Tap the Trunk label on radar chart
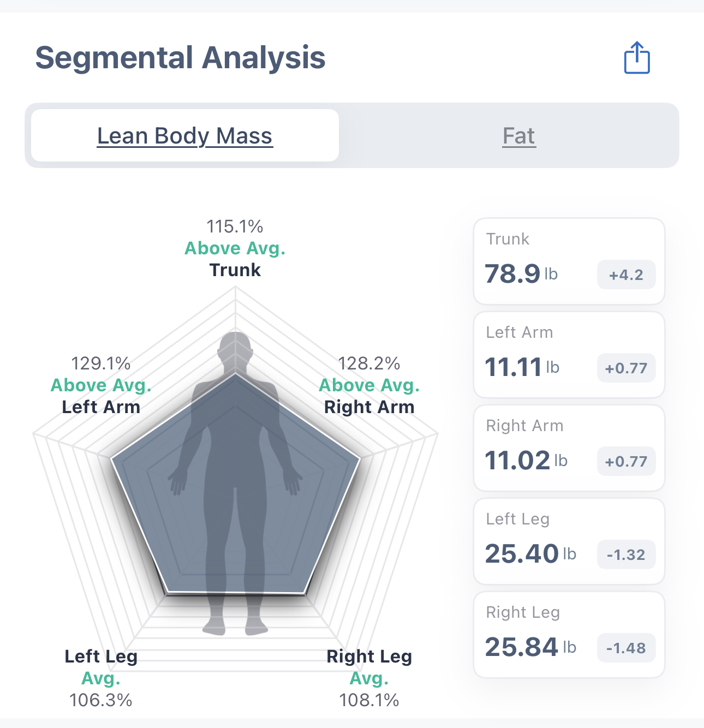This screenshot has height=728, width=704. (235, 270)
